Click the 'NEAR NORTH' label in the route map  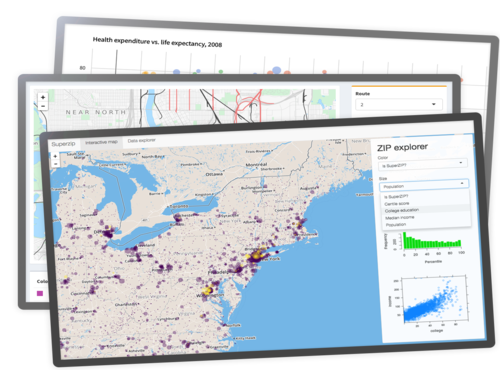pyautogui.click(x=96, y=112)
